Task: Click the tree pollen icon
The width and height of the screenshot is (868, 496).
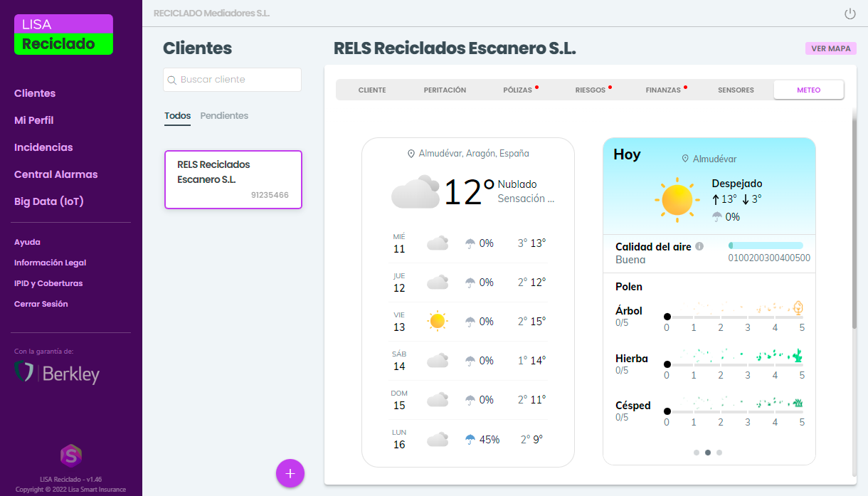Action: point(798,308)
